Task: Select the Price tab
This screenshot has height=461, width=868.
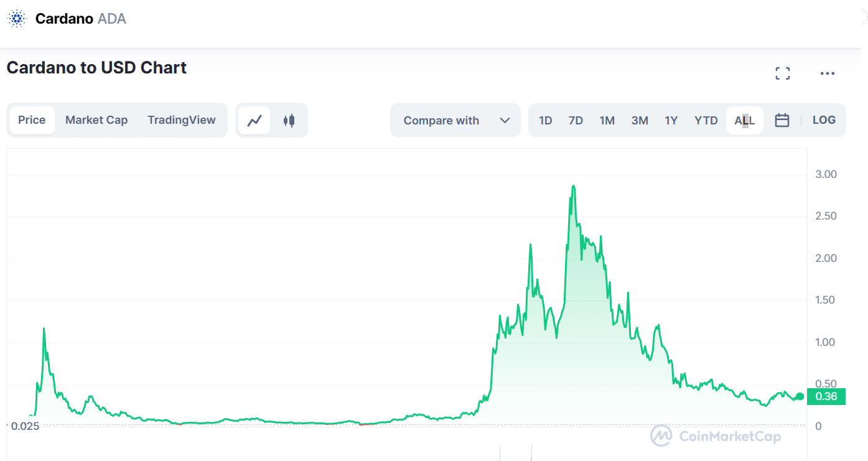Action: (x=32, y=120)
